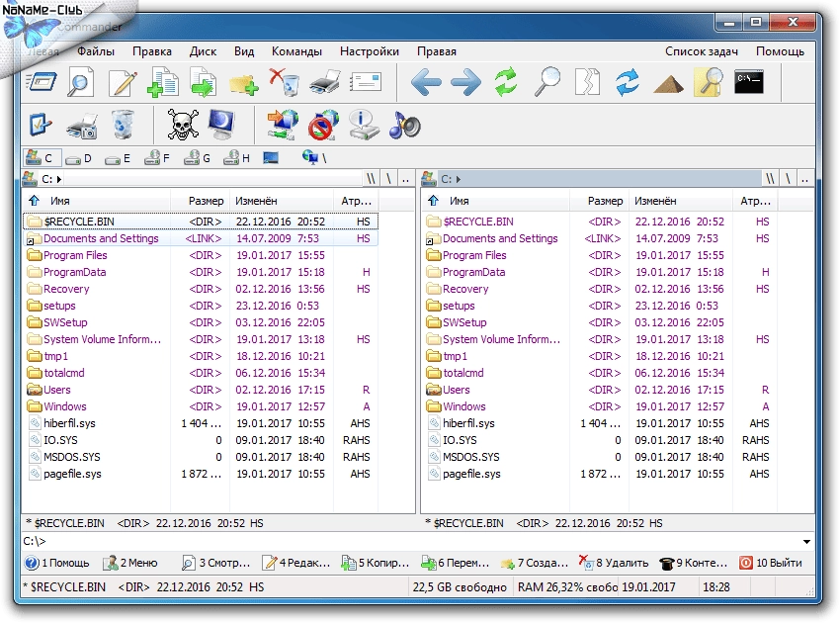The height and width of the screenshot is (624, 840).
Task: Select drive F button
Action: [x=157, y=157]
